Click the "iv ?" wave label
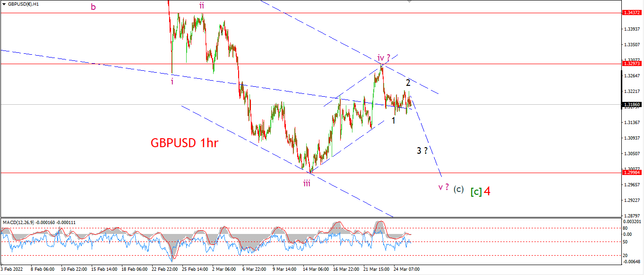 click(x=384, y=58)
